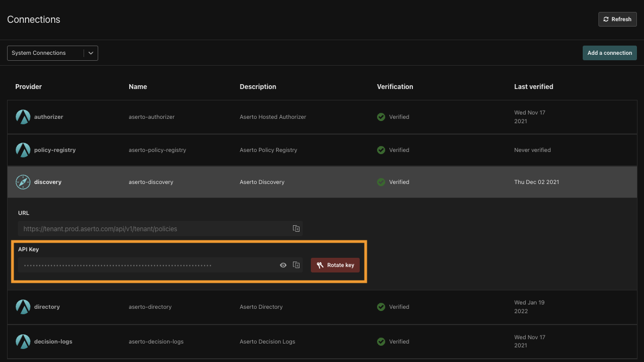This screenshot has width=644, height=362.
Task: Click the directory provider logo icon
Action: (23, 307)
